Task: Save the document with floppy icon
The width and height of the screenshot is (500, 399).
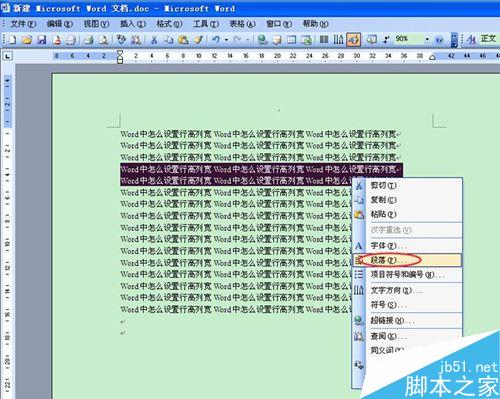Action: click(x=42, y=40)
